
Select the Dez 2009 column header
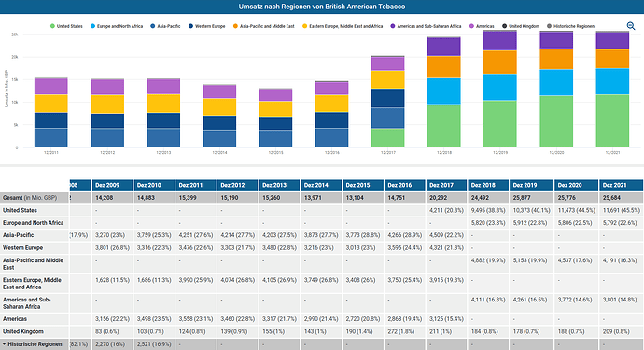(113, 186)
